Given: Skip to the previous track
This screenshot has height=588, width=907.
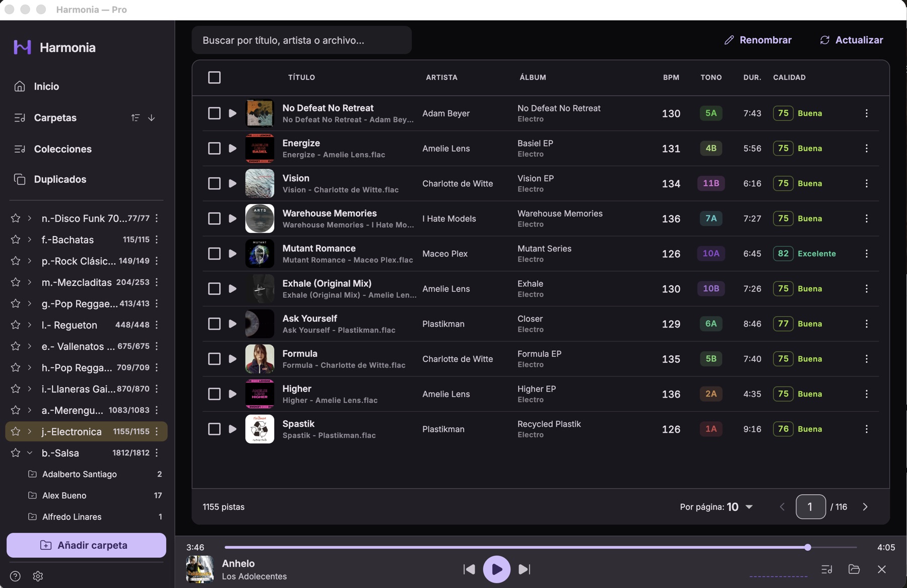Looking at the screenshot, I should 469,569.
